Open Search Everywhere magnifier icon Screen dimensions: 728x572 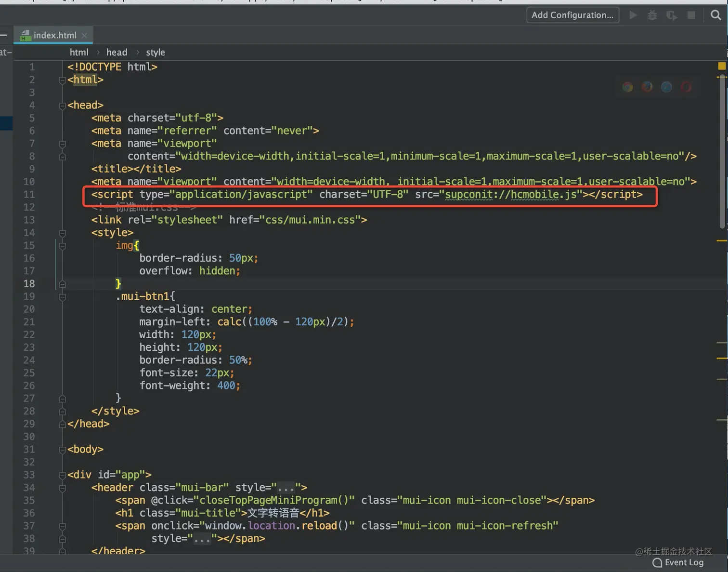pos(716,15)
